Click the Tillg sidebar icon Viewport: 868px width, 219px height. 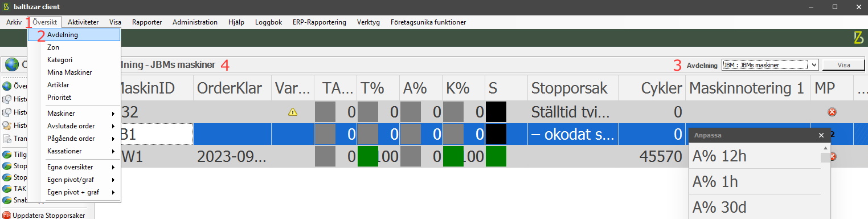click(7, 155)
